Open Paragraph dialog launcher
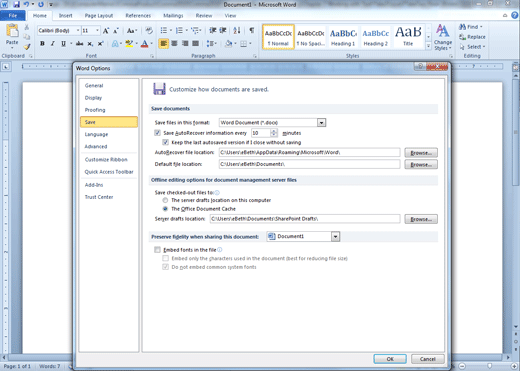This screenshot has height=371, width=520. tap(255, 56)
